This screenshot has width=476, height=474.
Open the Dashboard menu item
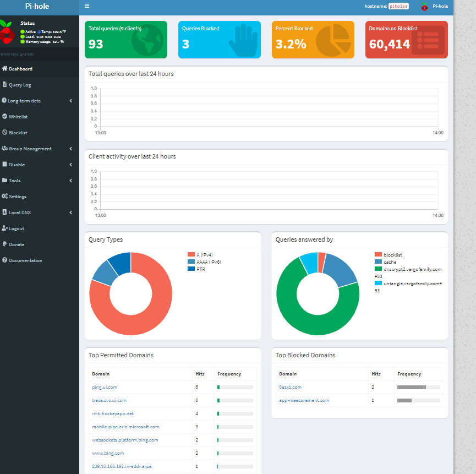pos(40,69)
